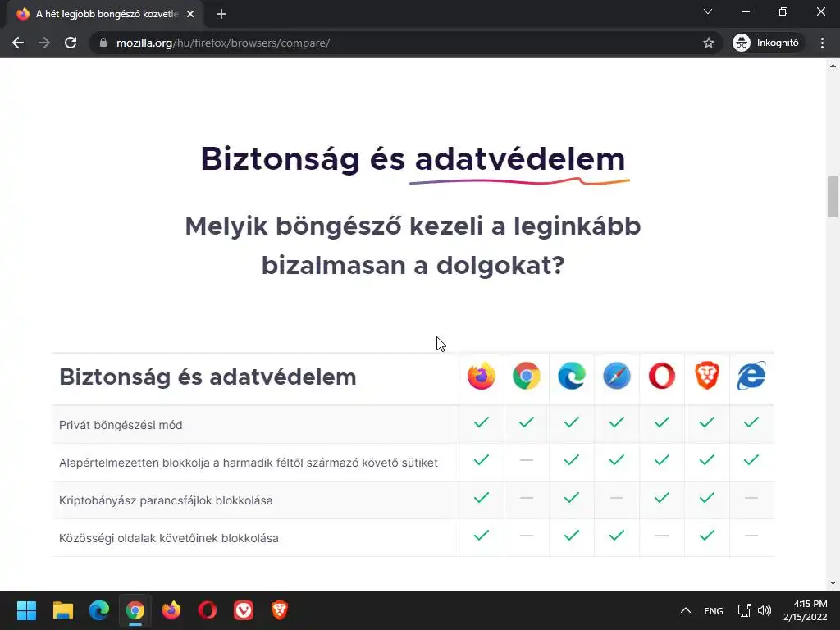The image size is (840, 630).
Task: Click the Brave lion logo in table header
Action: point(706,376)
